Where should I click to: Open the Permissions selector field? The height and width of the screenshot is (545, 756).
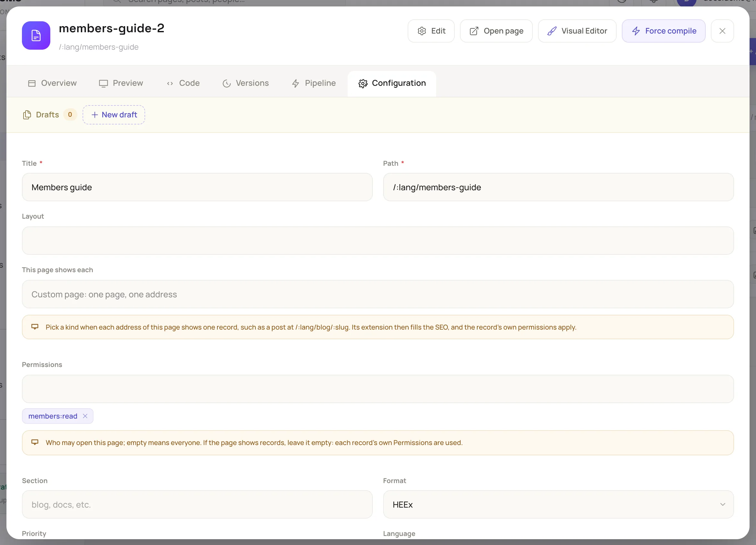[378, 389]
